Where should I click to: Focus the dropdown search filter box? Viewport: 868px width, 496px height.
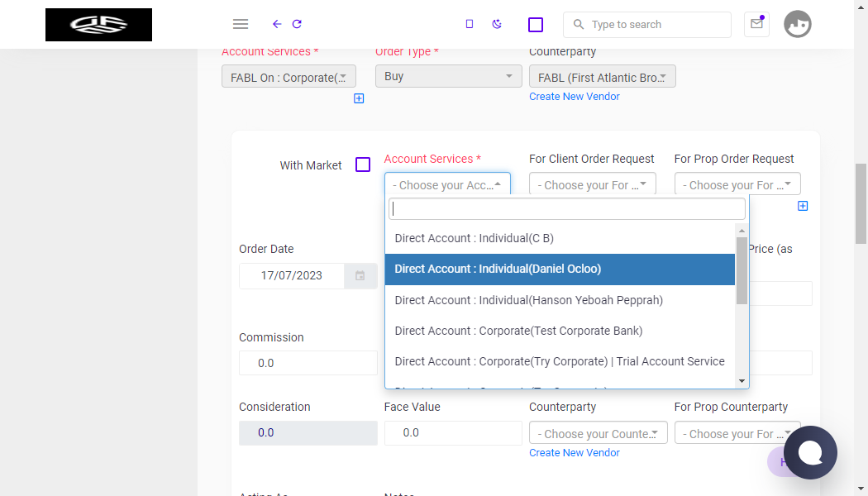point(567,208)
